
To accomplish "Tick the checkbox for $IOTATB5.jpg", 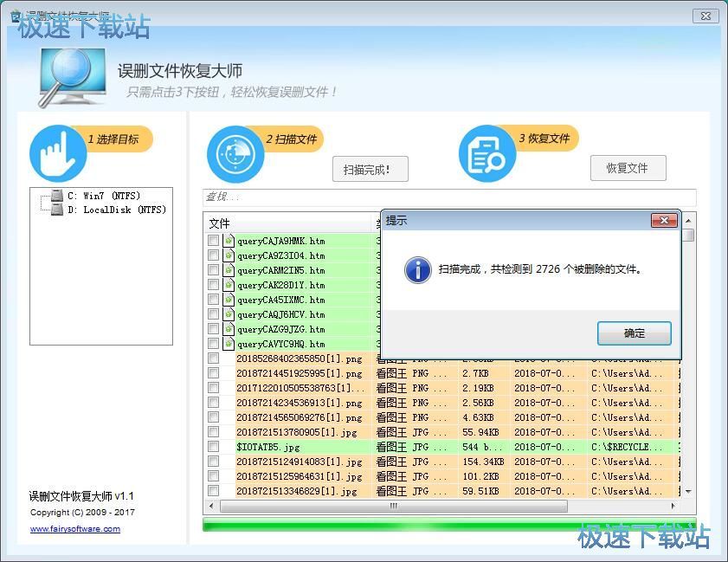I will (213, 447).
